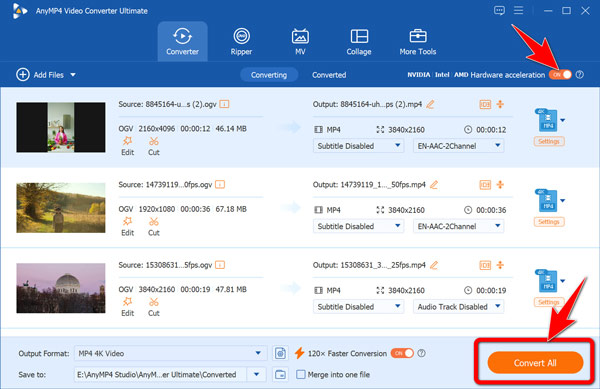Open 4K MP4 format picker for 8845164 video
This screenshot has width=600, height=389.
[x=549, y=120]
